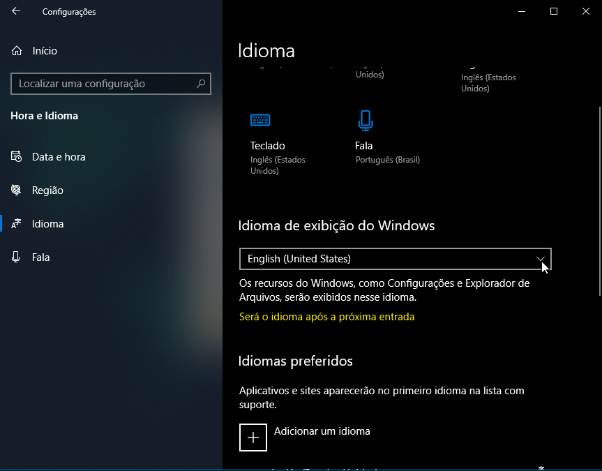
Task: Click 'Idioma de exibição do Windows' heading
Action: 336,225
